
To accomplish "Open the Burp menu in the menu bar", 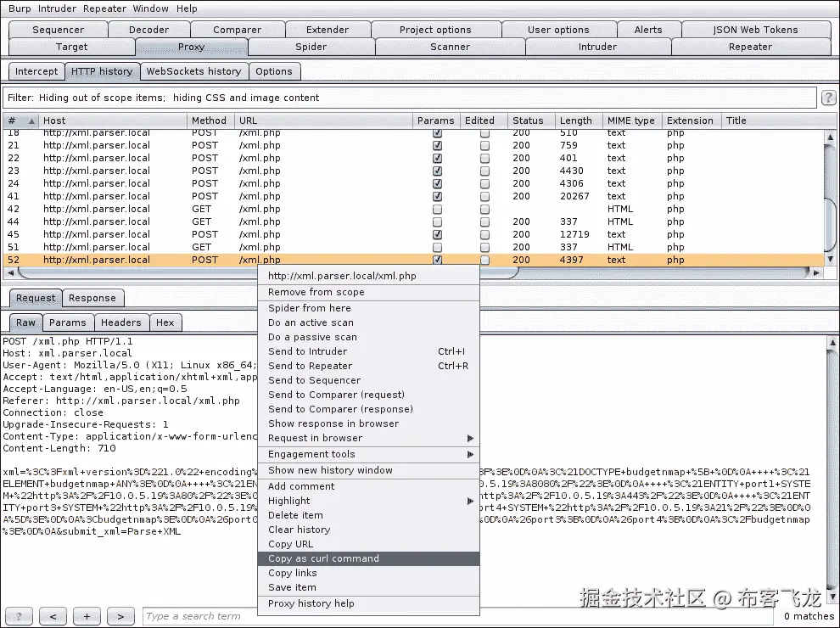I will 20,8.
